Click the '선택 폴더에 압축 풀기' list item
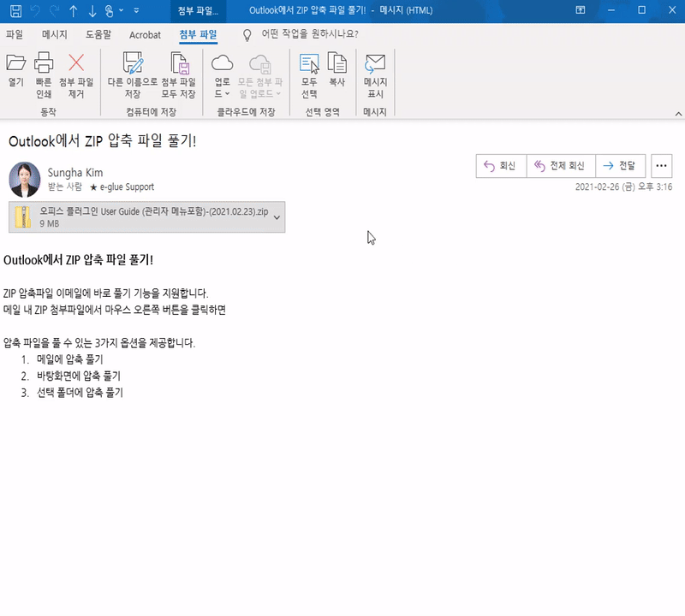Image resolution: width=685 pixels, height=616 pixels. (x=80, y=393)
